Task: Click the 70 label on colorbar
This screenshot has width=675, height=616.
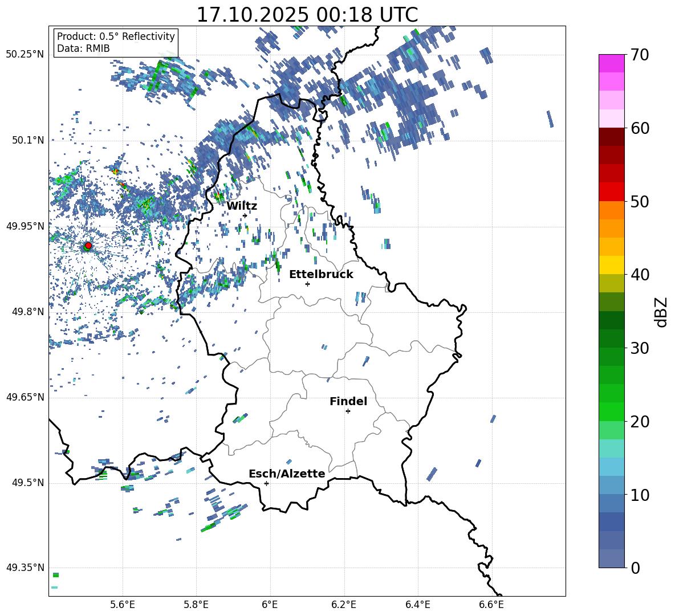Action: [640, 55]
